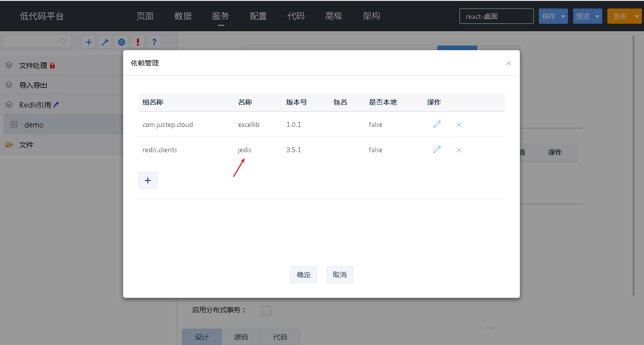Image resolution: width=644 pixels, height=345 pixels.
Task: Click the sidebar search field
Action: coord(37,42)
